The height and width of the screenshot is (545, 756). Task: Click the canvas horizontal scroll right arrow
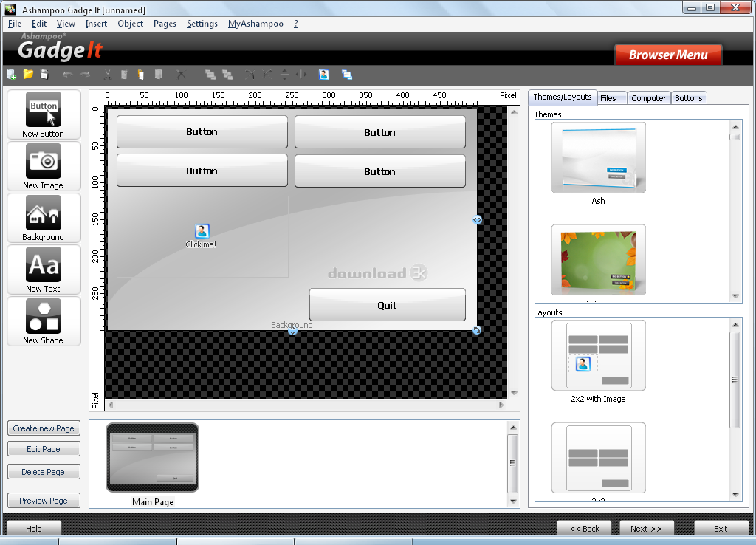[x=501, y=405]
